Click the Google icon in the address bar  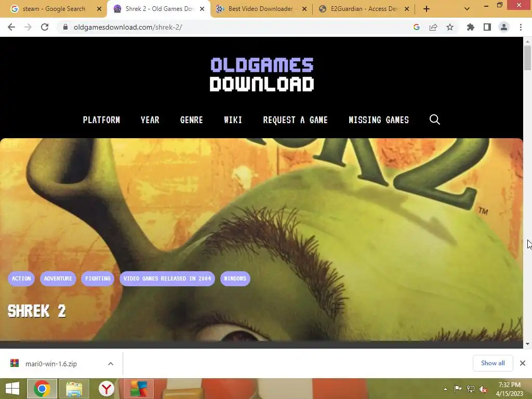click(x=417, y=27)
